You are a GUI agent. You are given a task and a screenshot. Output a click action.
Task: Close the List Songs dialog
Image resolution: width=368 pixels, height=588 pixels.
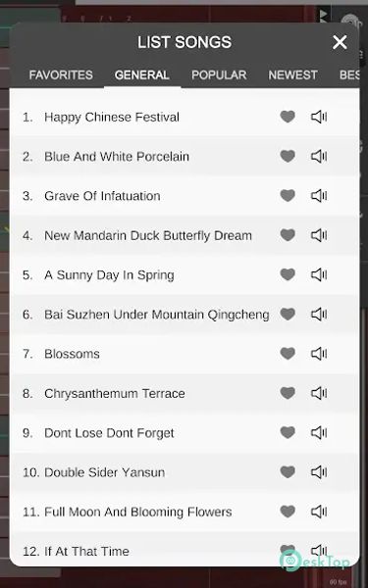pyautogui.click(x=340, y=42)
